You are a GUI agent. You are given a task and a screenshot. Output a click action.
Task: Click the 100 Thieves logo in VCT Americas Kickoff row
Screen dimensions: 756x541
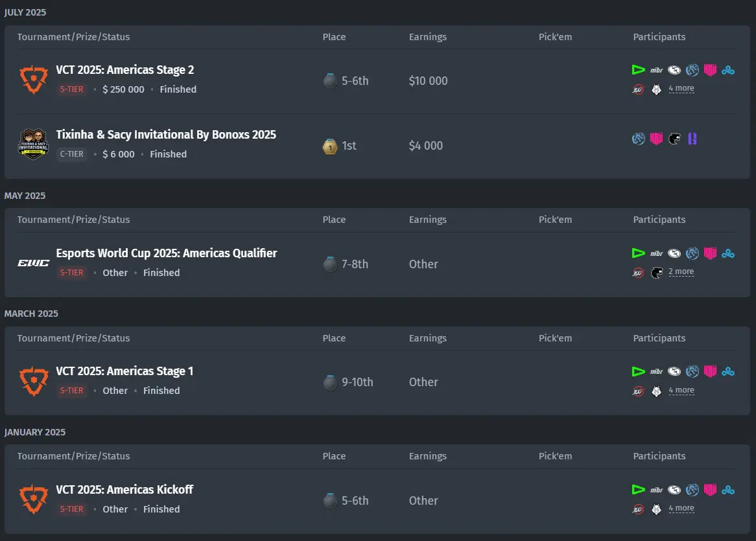point(639,509)
